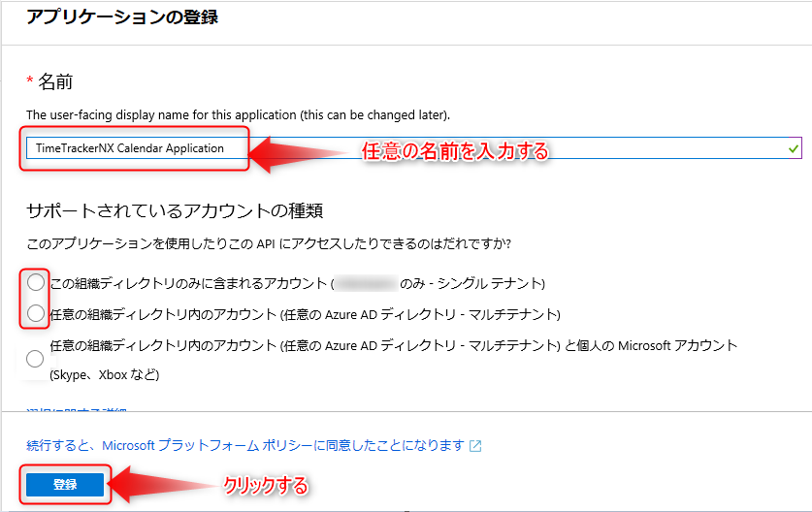Click the 任意の Azure AD ディレクトリ multitenant label
This screenshot has height=512, width=812.
[x=306, y=314]
